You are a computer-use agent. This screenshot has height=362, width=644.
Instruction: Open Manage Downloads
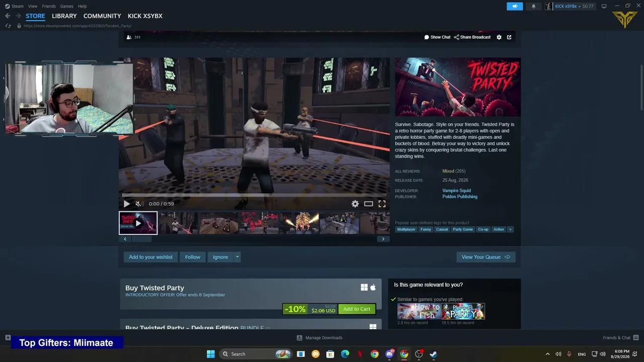[x=319, y=338]
